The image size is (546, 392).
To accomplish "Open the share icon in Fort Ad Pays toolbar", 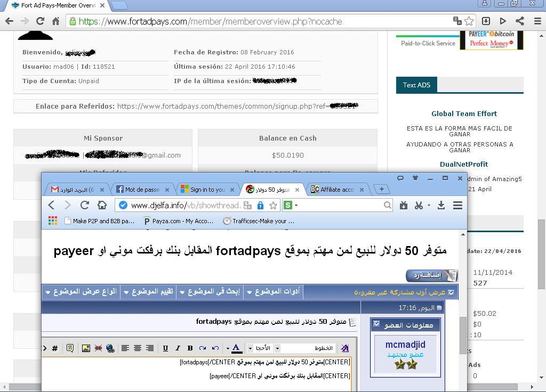I will (520, 21).
